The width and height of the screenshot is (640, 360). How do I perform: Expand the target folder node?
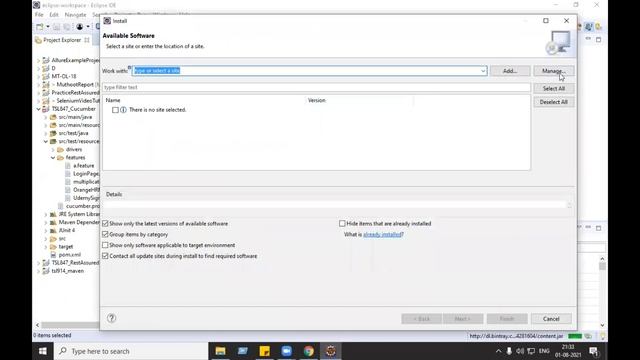click(46, 247)
